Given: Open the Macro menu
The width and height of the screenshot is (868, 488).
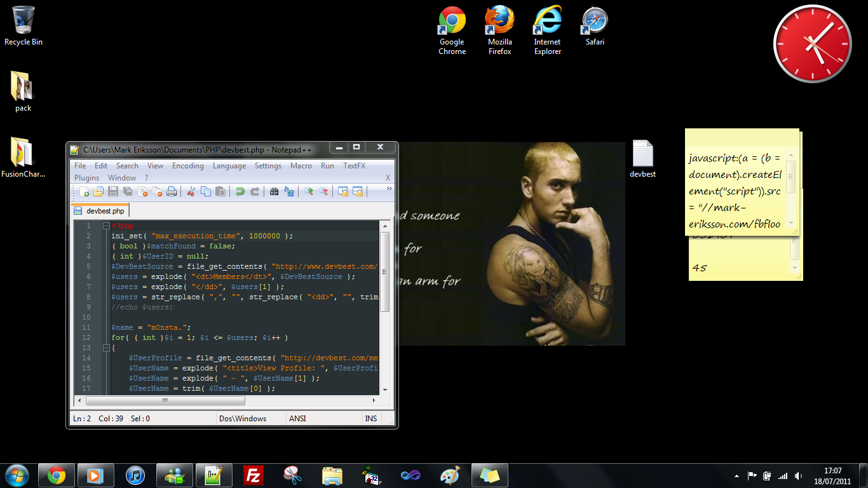Looking at the screenshot, I should coord(301,166).
